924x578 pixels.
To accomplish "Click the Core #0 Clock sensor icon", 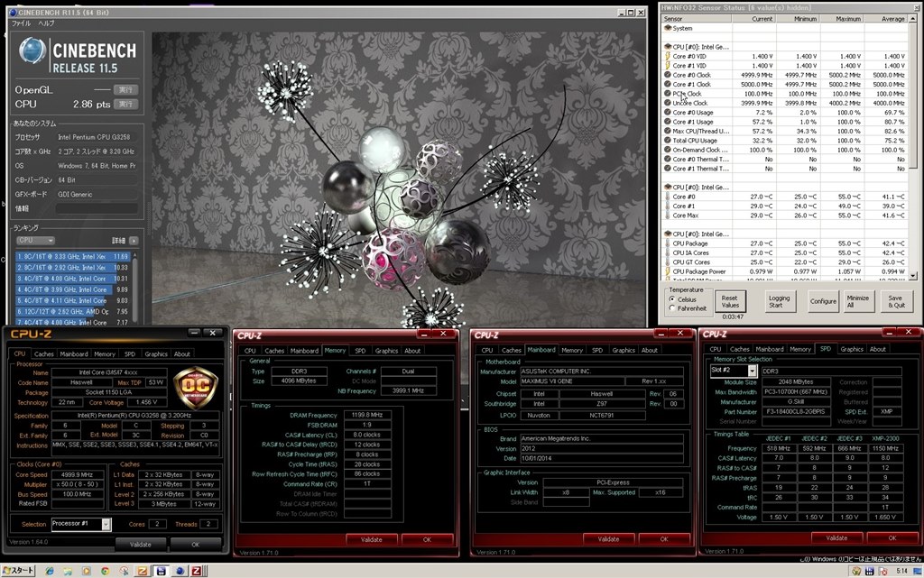I will coord(668,75).
